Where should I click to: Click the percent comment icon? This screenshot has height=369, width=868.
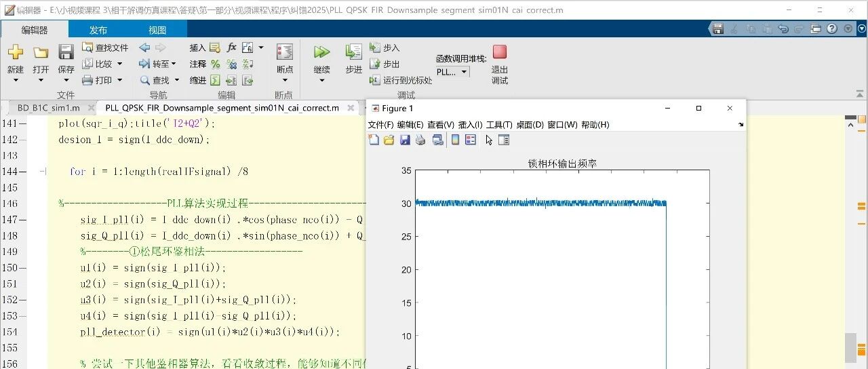coord(215,64)
